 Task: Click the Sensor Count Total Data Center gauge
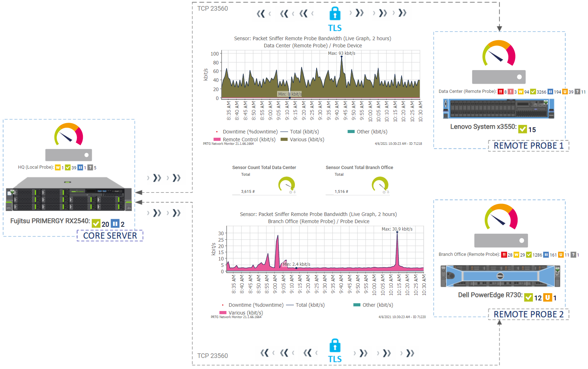tap(286, 184)
